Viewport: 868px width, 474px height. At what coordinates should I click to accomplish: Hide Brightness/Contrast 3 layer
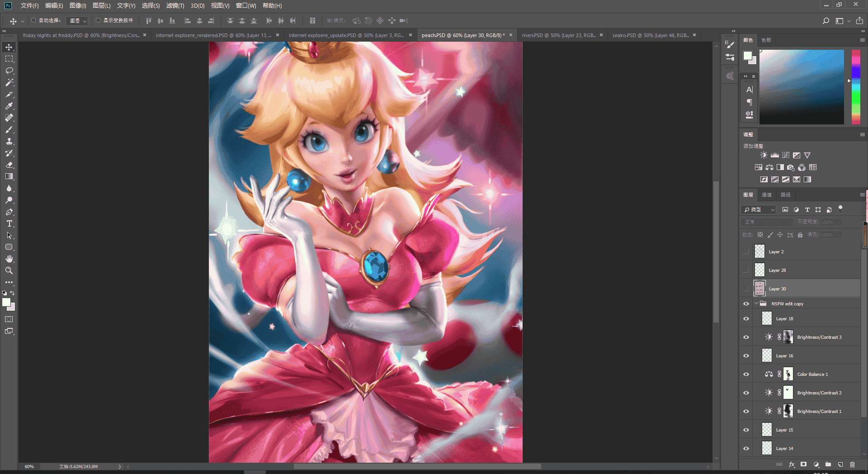pos(746,337)
